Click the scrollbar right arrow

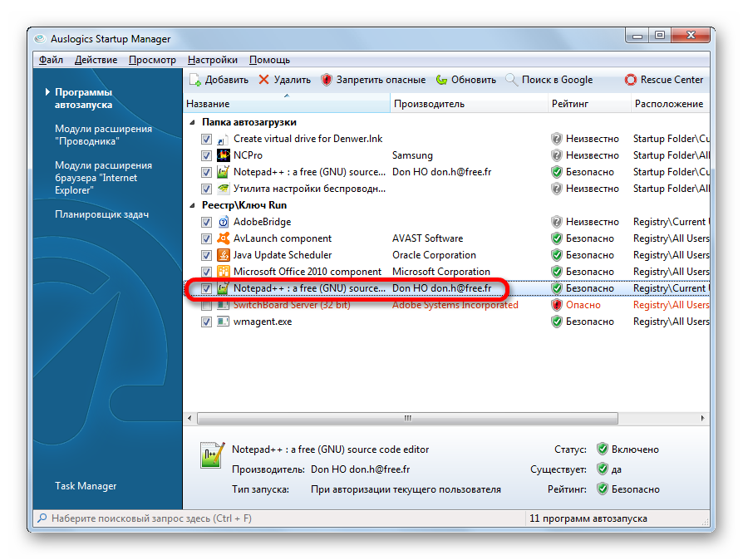pyautogui.click(x=702, y=418)
